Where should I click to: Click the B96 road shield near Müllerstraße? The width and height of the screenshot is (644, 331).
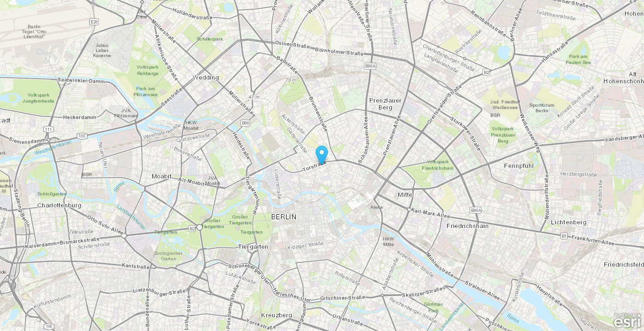tap(246, 123)
